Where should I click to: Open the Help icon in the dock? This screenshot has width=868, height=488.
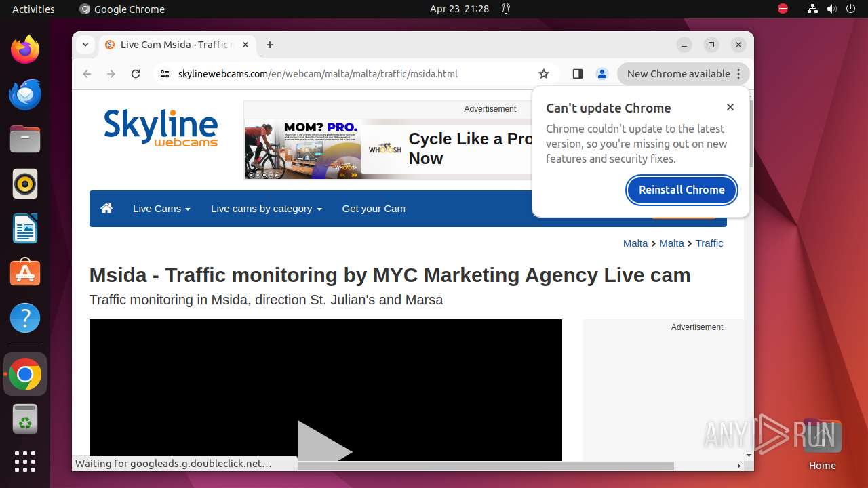25,318
